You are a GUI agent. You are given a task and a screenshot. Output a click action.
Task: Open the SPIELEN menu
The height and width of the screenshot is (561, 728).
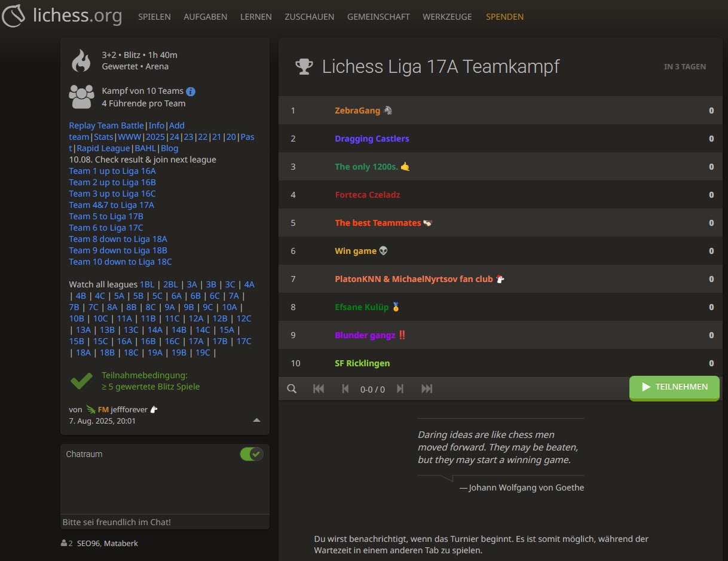[x=154, y=17]
